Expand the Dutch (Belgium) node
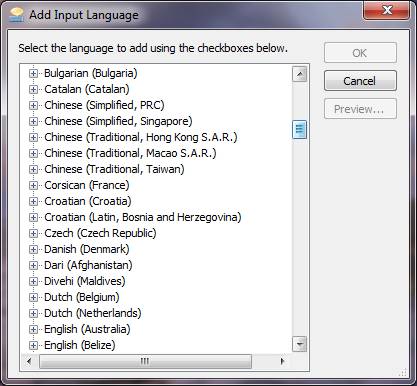This screenshot has width=417, height=386. 33,297
